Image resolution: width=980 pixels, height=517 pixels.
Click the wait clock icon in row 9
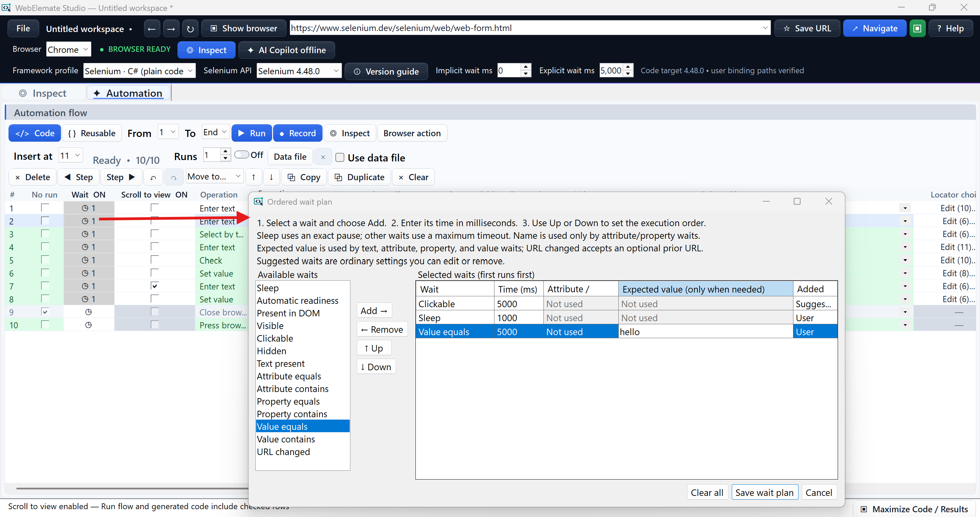88,312
